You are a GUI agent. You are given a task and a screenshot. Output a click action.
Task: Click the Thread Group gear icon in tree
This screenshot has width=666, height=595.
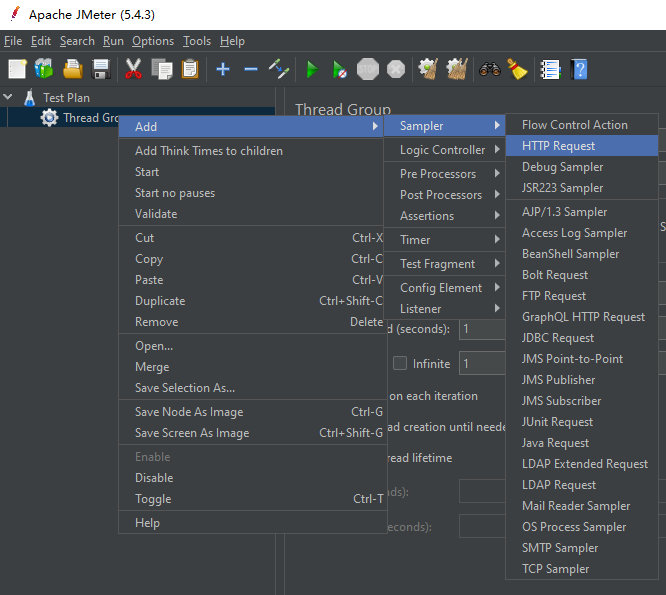click(x=49, y=118)
